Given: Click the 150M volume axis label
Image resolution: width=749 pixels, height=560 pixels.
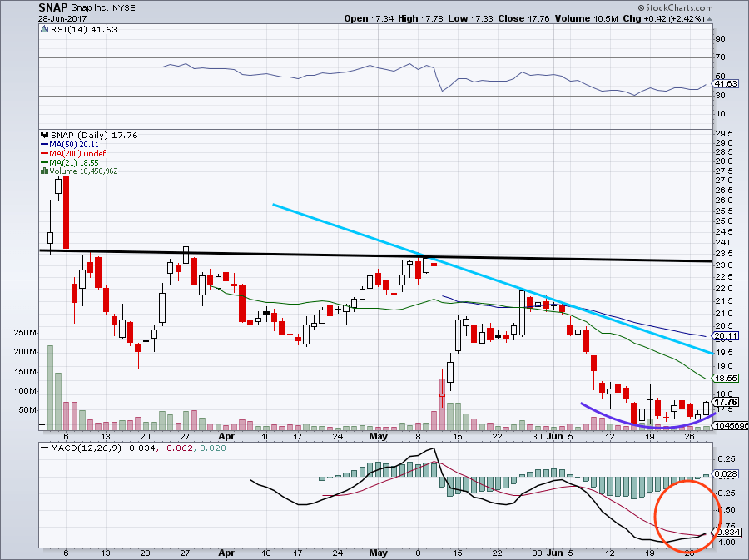Looking at the screenshot, I should (25, 372).
